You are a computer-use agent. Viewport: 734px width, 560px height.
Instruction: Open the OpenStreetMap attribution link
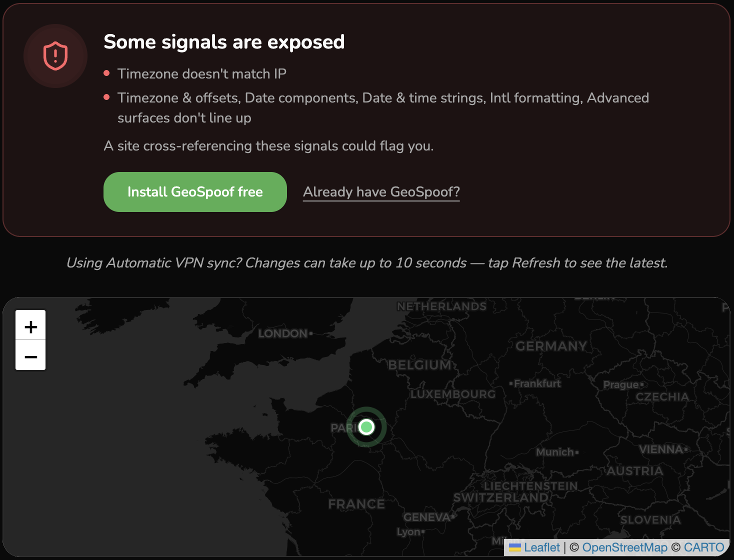coord(625,547)
